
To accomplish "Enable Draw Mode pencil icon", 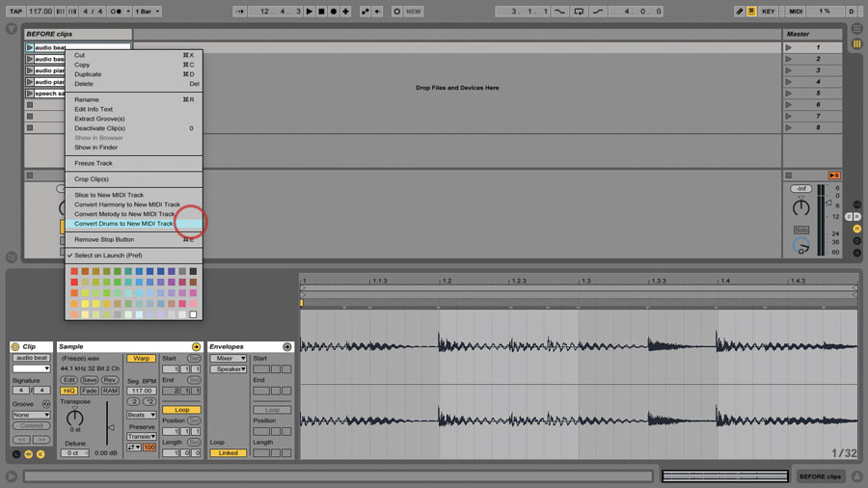I will [740, 12].
